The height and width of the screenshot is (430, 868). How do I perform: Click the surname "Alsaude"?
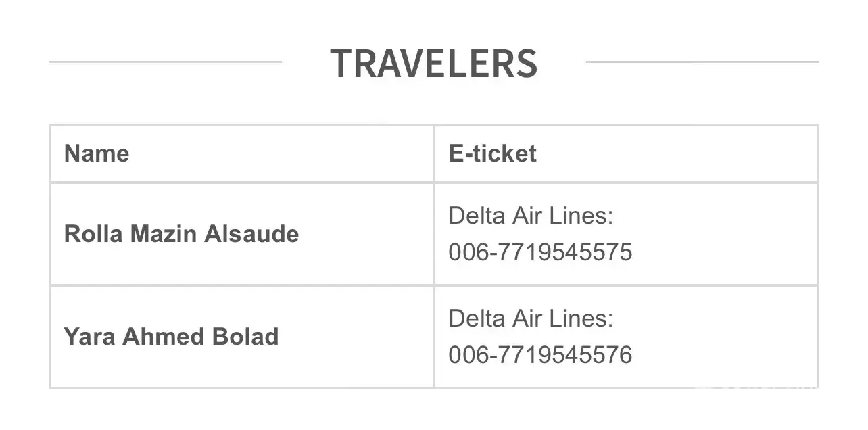click(251, 234)
